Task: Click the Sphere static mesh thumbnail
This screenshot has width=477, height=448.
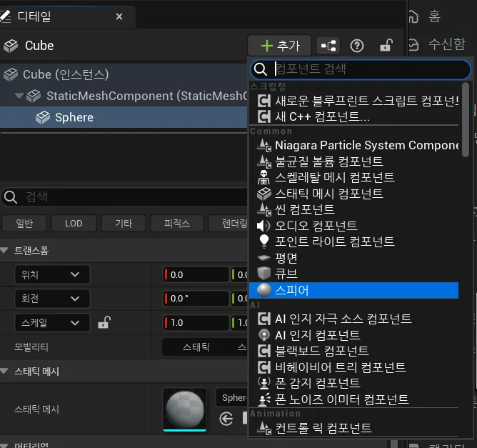Action: coord(185,409)
